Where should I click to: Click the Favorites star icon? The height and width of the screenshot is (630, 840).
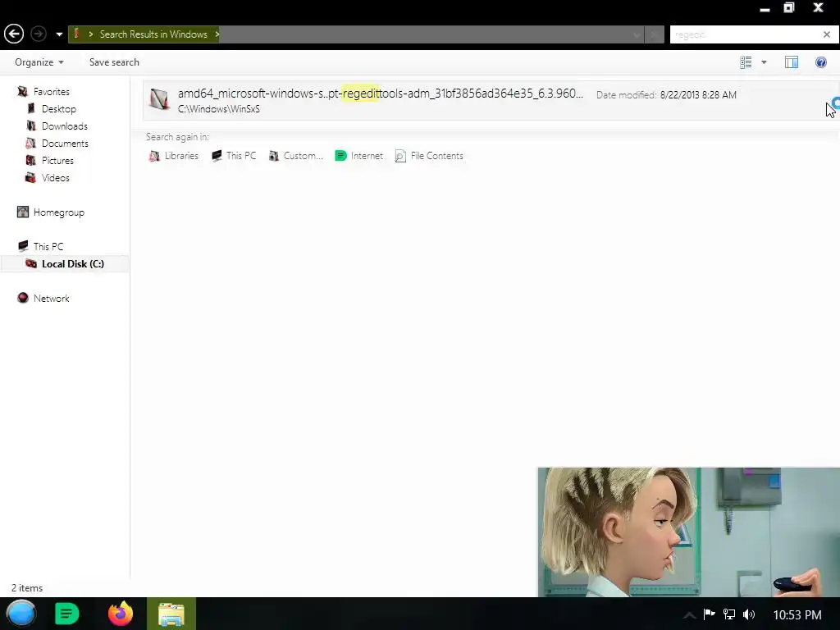click(22, 92)
